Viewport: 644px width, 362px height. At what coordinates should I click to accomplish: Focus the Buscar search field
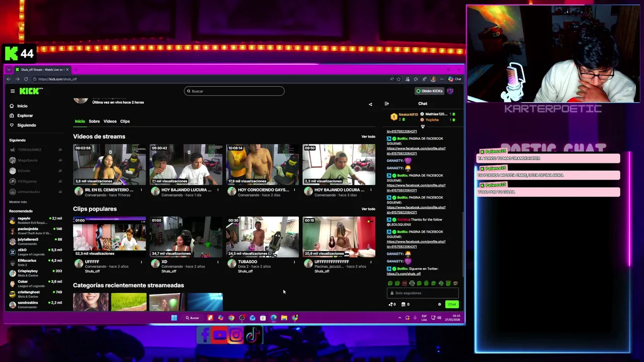pos(234,91)
